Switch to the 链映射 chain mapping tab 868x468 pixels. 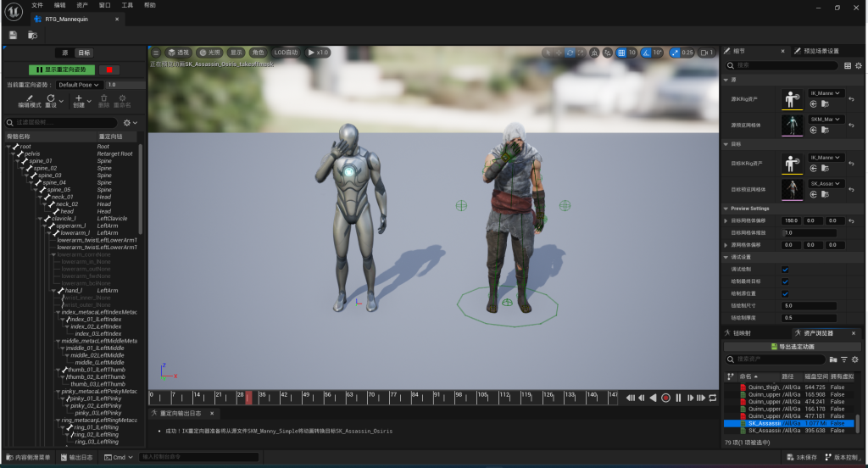738,333
